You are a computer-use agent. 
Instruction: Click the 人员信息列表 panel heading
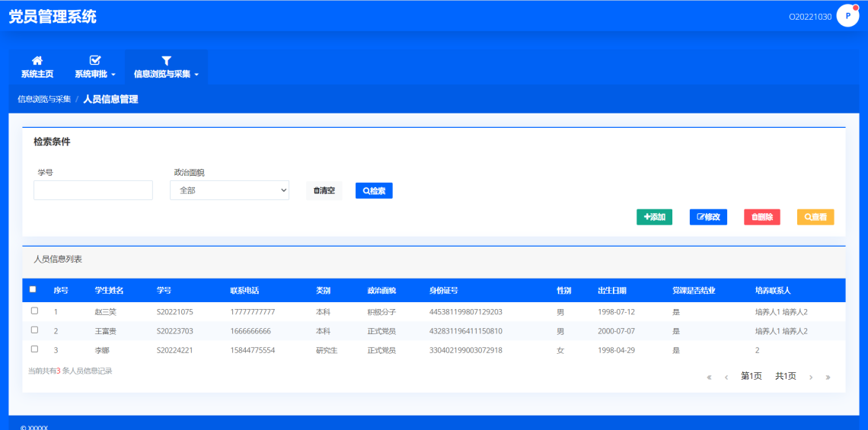pyautogui.click(x=58, y=259)
